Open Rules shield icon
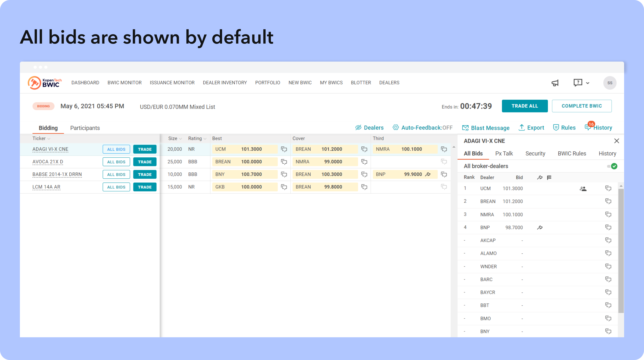 pyautogui.click(x=556, y=127)
